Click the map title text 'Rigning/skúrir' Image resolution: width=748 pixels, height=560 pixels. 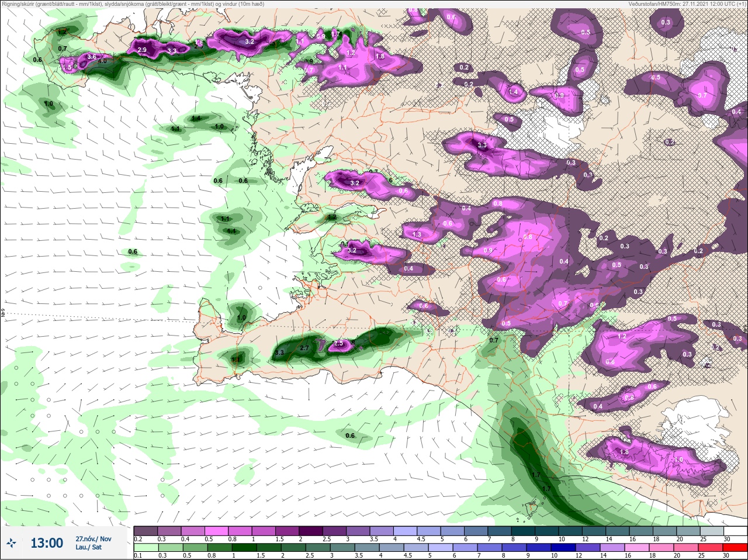pos(19,4)
